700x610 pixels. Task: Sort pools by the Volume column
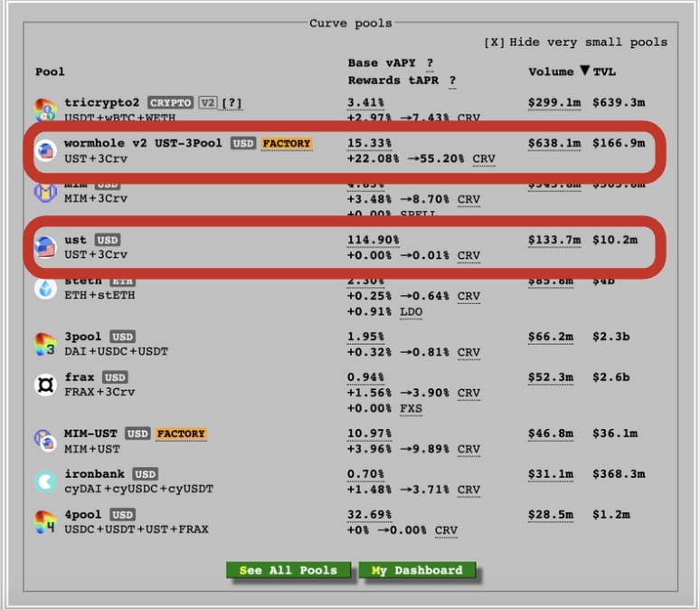point(551,71)
